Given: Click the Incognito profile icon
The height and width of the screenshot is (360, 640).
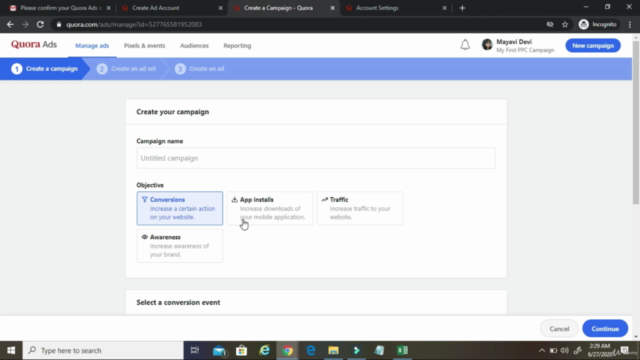Looking at the screenshot, I should [x=584, y=24].
